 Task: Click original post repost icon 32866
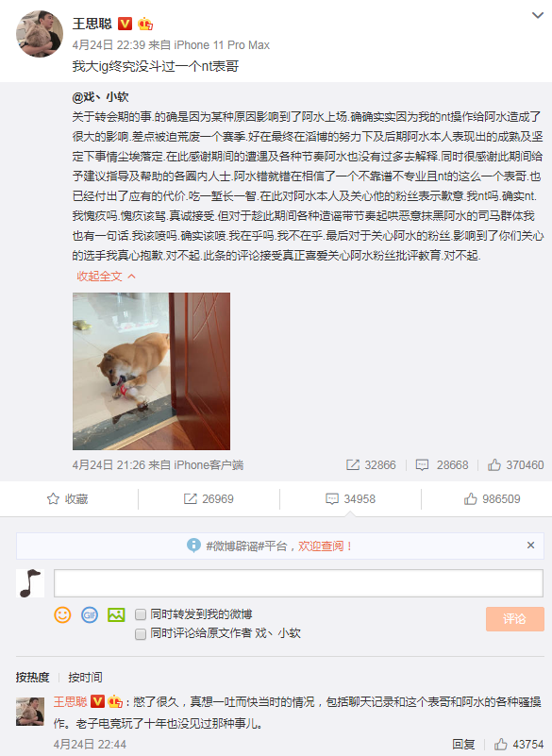point(371,464)
